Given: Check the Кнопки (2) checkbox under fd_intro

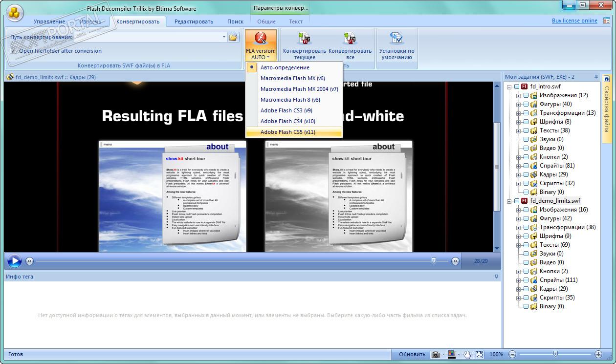Looking at the screenshot, I should click(526, 157).
